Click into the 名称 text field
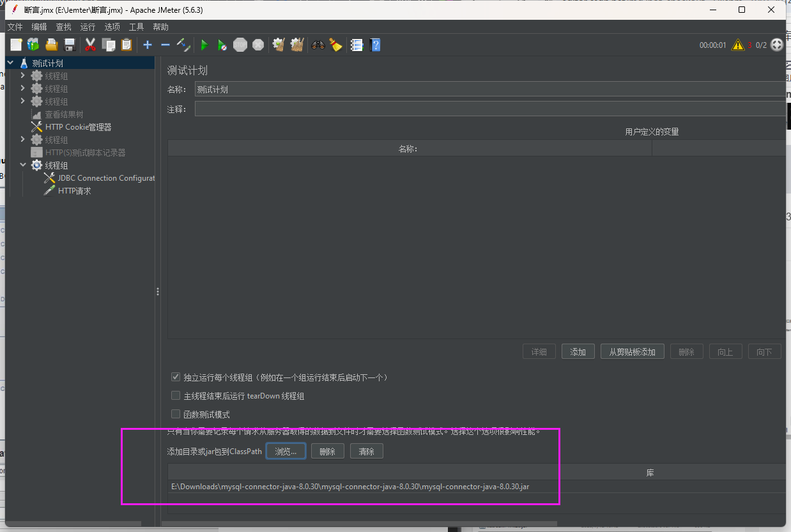The height and width of the screenshot is (532, 791). pyautogui.click(x=490, y=89)
